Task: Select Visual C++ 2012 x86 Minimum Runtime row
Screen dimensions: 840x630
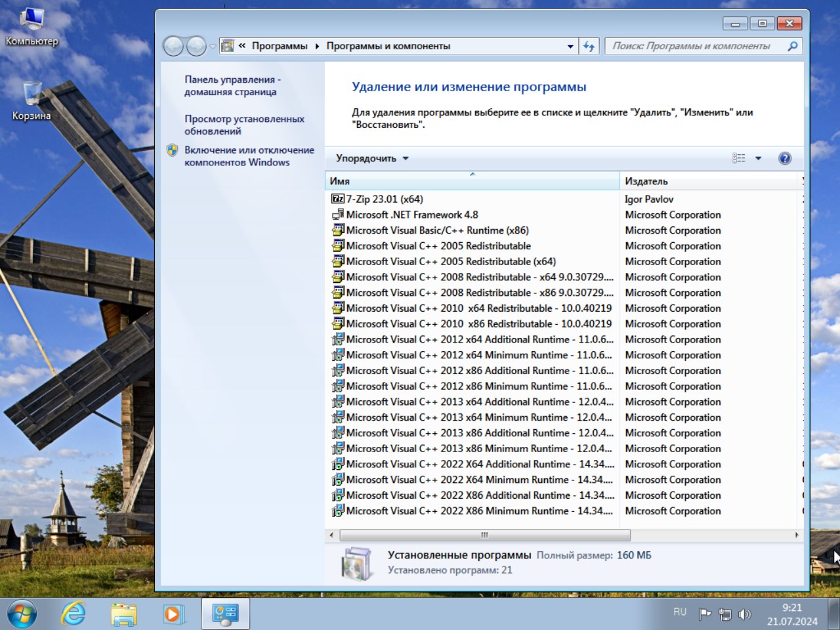Action: [x=564, y=386]
